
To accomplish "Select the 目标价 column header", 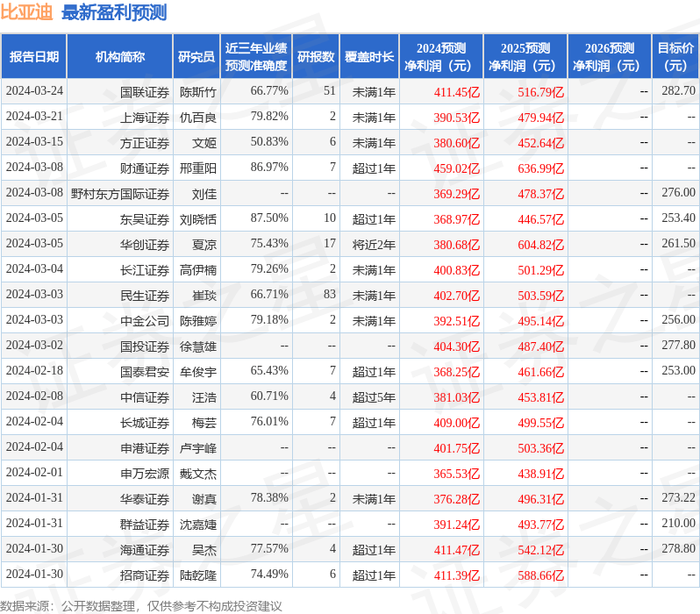I will (x=675, y=57).
